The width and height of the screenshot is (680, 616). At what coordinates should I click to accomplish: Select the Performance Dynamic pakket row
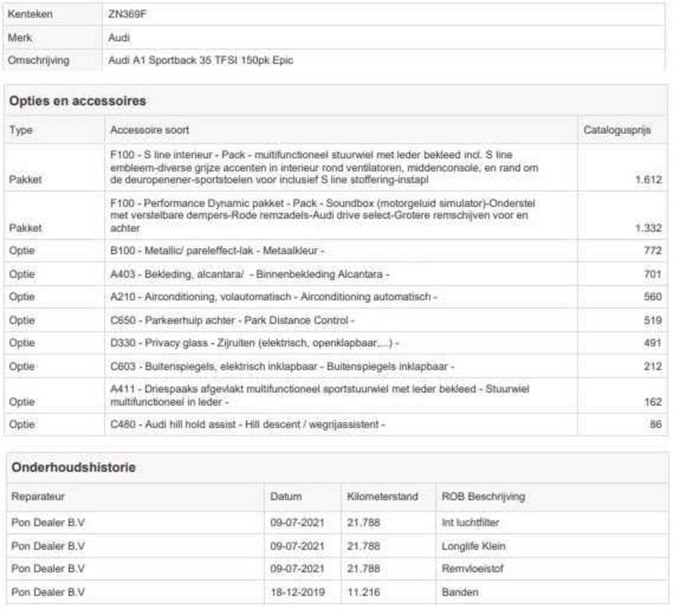tap(325, 215)
